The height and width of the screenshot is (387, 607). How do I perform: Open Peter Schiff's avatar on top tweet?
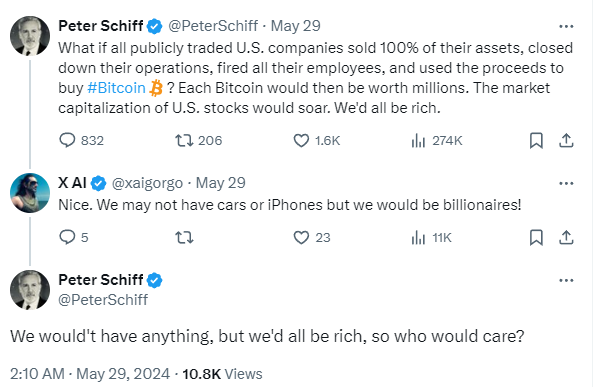[30, 36]
